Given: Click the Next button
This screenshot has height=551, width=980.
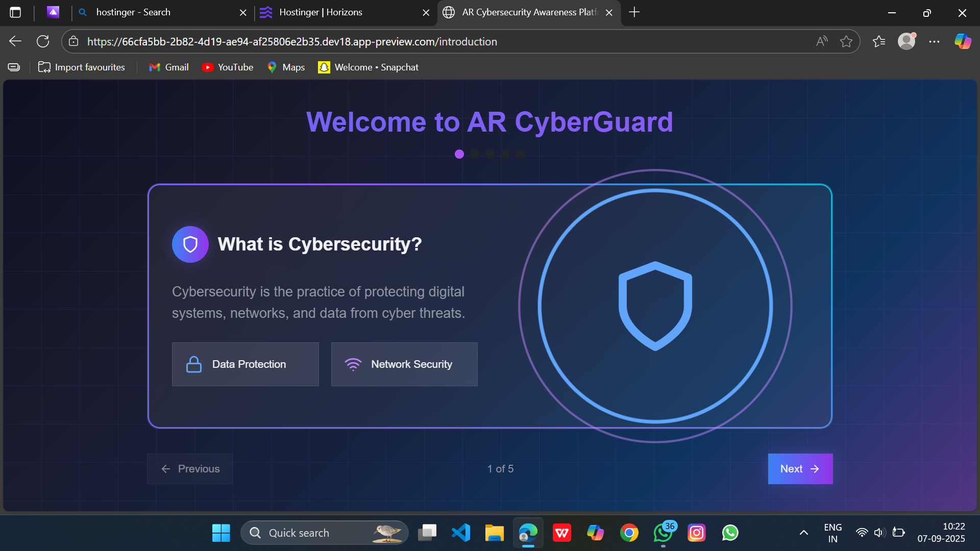Looking at the screenshot, I should tap(800, 469).
